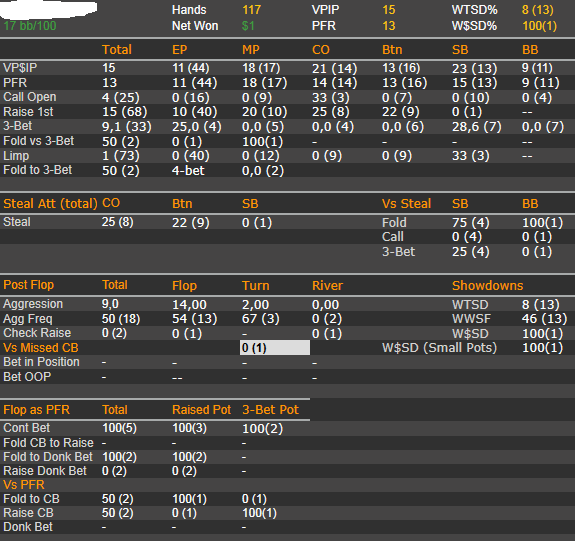Click the Raise CB row label
The width and height of the screenshot is (575, 541).
28,513
